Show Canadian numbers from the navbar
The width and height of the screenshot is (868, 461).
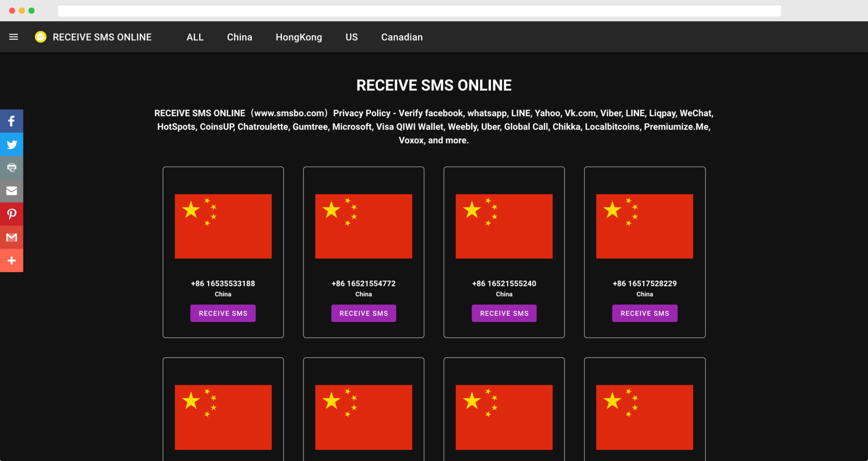click(x=402, y=37)
